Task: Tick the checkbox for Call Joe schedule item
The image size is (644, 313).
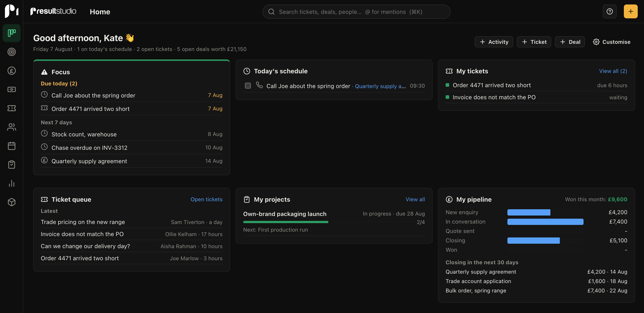Action: coord(248,86)
